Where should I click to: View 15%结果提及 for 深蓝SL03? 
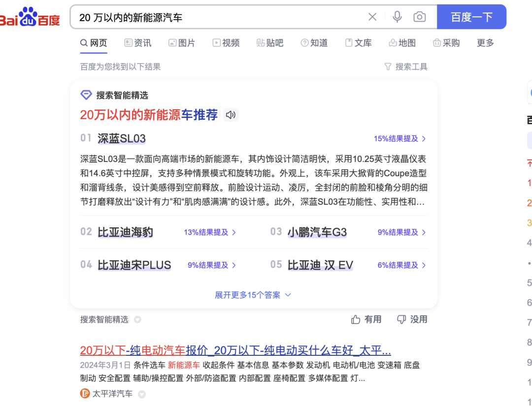399,139
